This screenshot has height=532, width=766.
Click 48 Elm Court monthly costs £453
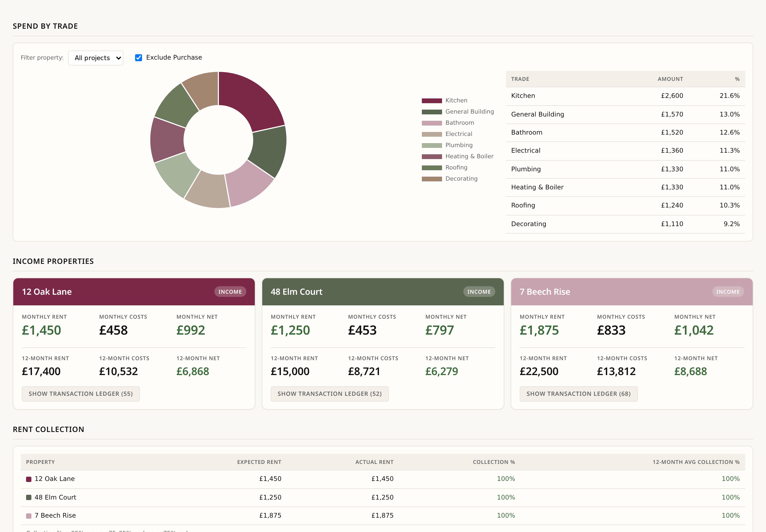click(x=362, y=330)
